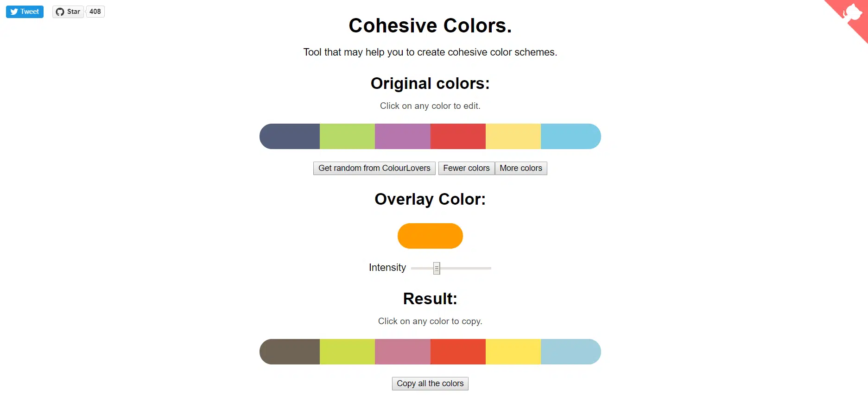Copy the orange-red result color
The width and height of the screenshot is (868, 395).
(x=458, y=351)
